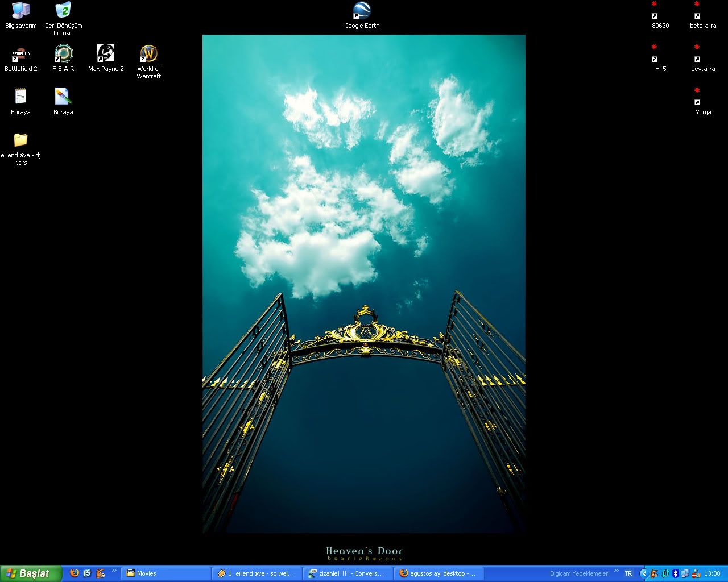728x582 pixels.
Task: Launch Firefox from the Quick Launch bar
Action: 75,573
